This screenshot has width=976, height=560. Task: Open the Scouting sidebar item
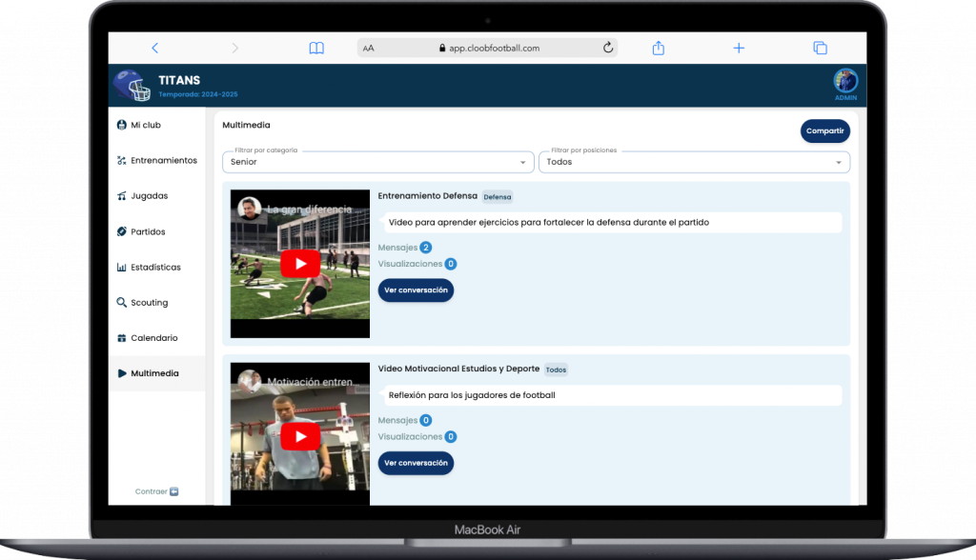(x=149, y=303)
